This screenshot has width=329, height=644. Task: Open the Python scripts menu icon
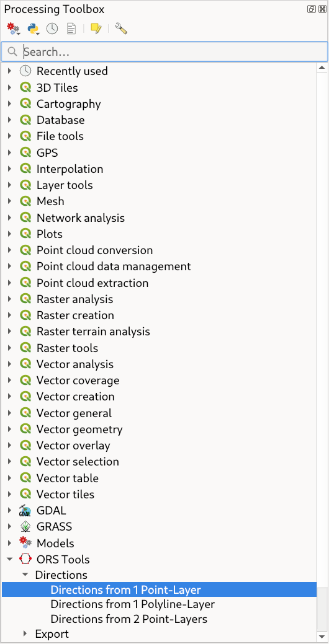pyautogui.click(x=34, y=29)
